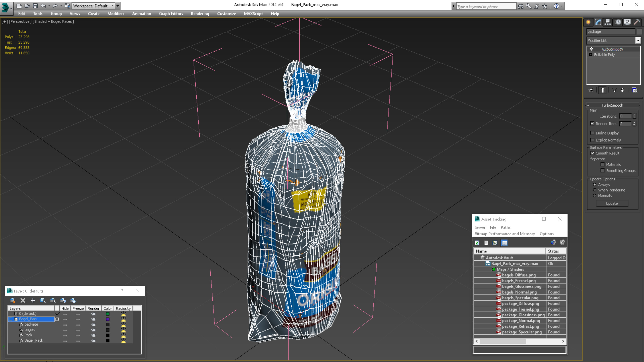Expand Editable Poly in modifier stack
The height and width of the screenshot is (362, 644).
pos(591,55)
